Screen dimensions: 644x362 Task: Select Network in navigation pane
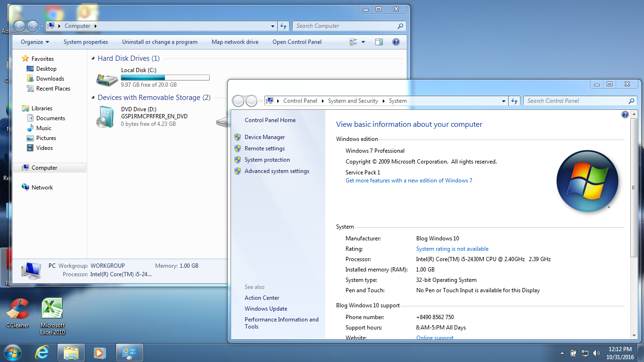click(42, 188)
